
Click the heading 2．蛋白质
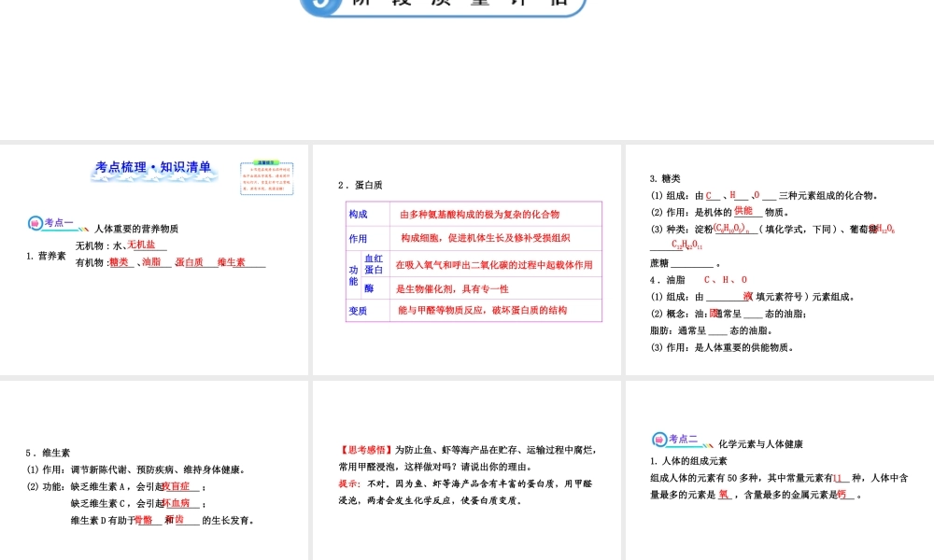click(x=361, y=185)
